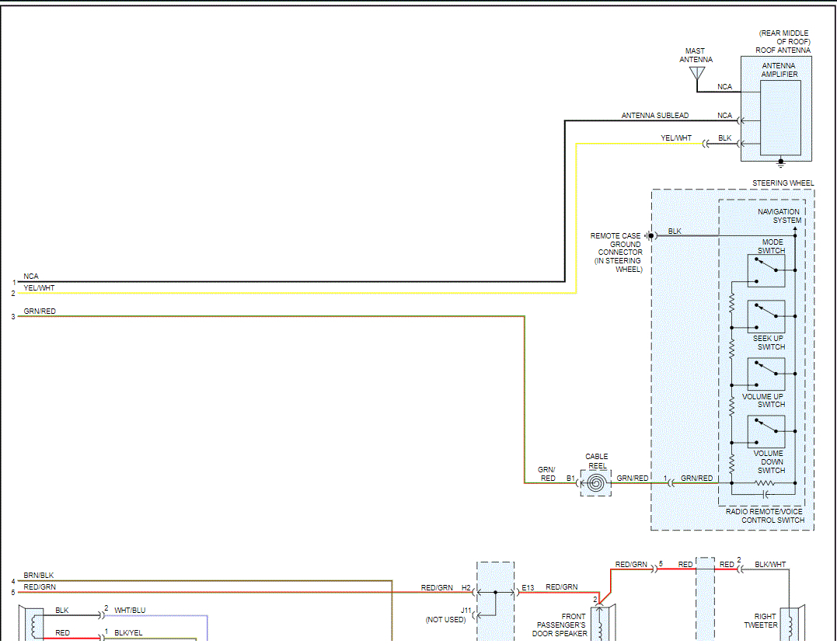This screenshot has height=644, width=837.
Task: Select the mode switch symbol
Action: (766, 270)
